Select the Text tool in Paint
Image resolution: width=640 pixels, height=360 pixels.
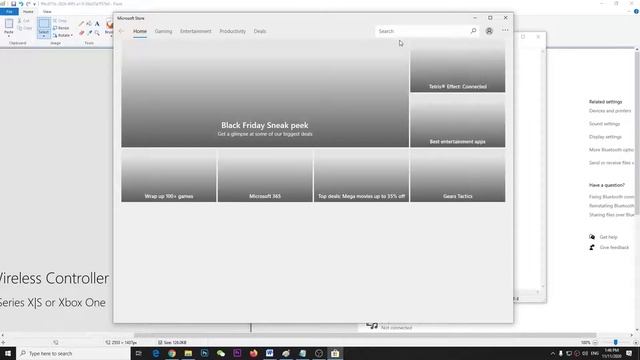pyautogui.click(x=97, y=24)
